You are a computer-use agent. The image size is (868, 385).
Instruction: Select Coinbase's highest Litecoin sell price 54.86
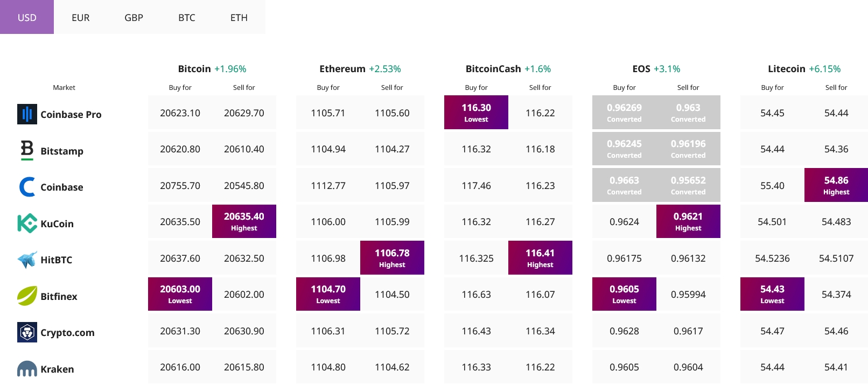click(836, 185)
